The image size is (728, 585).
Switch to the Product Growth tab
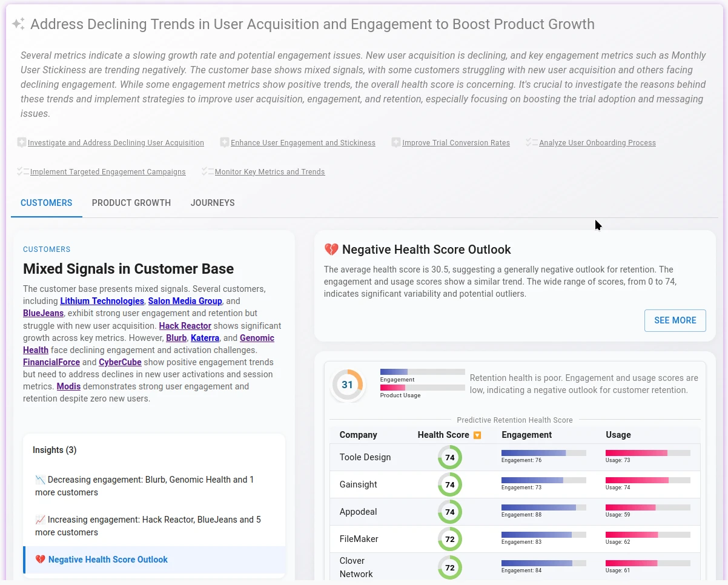[131, 203]
